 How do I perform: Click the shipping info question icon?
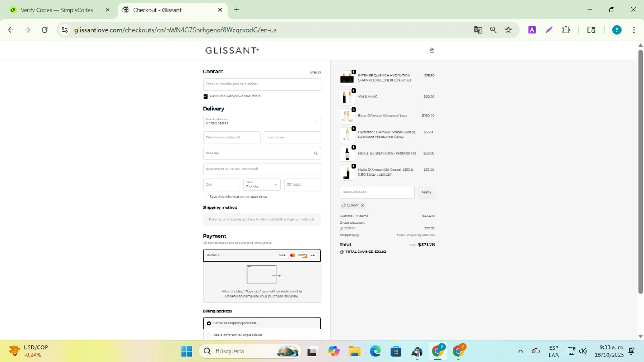(x=357, y=235)
